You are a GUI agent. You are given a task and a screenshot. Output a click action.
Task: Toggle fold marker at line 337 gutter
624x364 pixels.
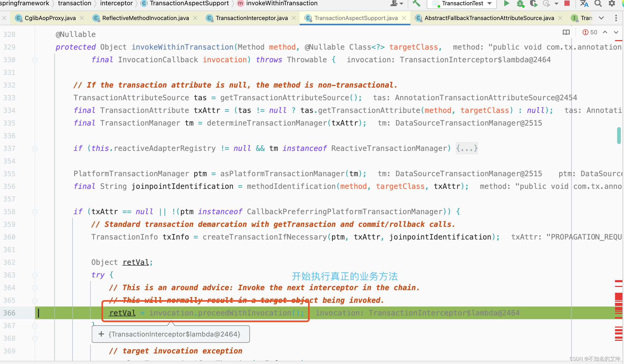tap(35, 149)
